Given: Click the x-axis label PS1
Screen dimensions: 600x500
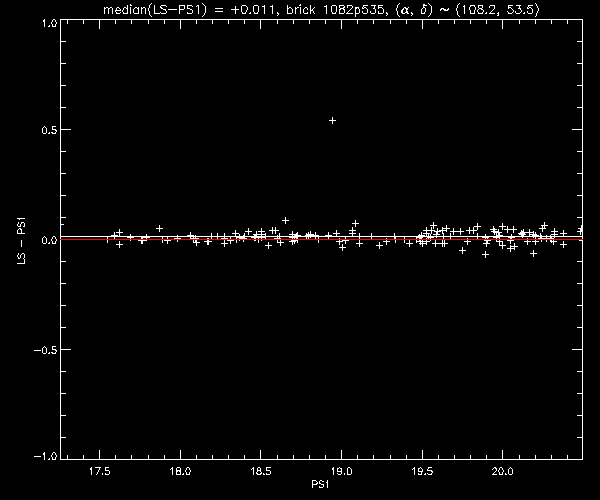Looking at the screenshot, I should [x=320, y=484].
